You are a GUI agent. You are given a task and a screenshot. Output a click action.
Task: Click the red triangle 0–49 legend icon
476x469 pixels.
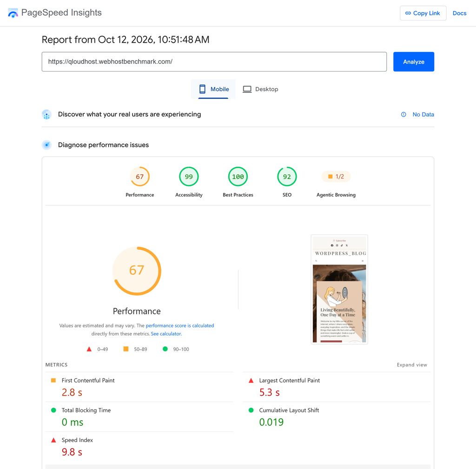(89, 349)
